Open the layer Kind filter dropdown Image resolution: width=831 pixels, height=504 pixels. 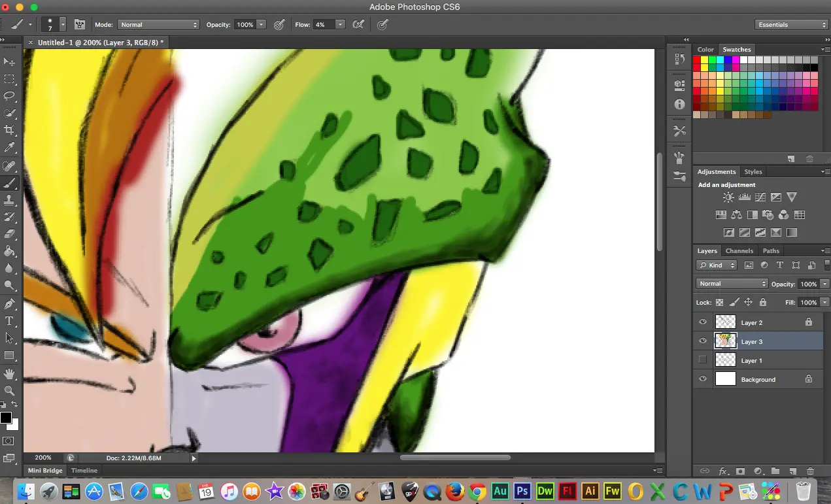click(x=717, y=265)
